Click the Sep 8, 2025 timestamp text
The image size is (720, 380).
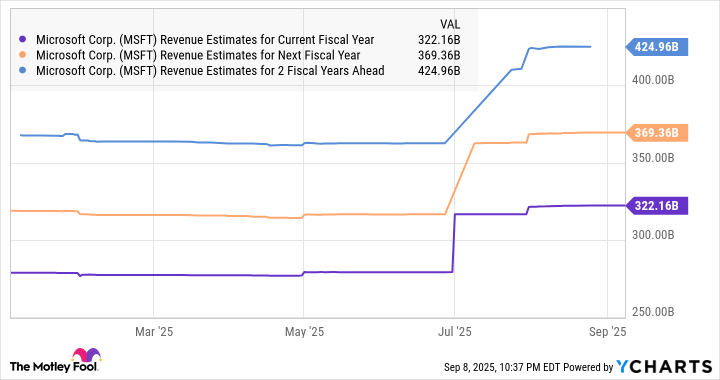[x=501, y=367]
